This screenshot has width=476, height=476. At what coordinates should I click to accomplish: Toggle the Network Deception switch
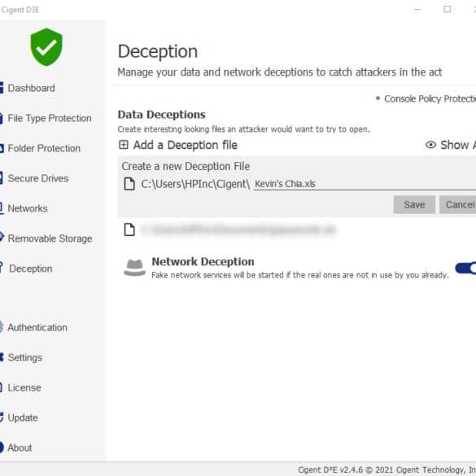(x=465, y=269)
